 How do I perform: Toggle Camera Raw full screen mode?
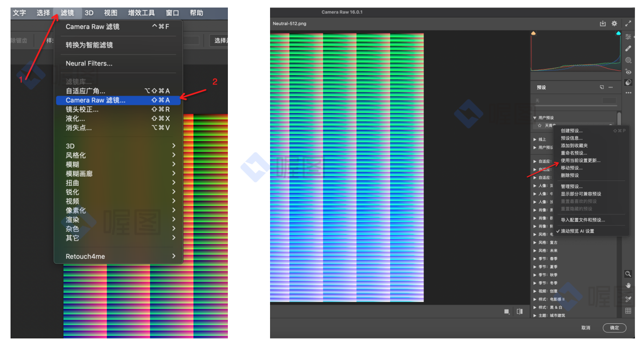point(628,24)
